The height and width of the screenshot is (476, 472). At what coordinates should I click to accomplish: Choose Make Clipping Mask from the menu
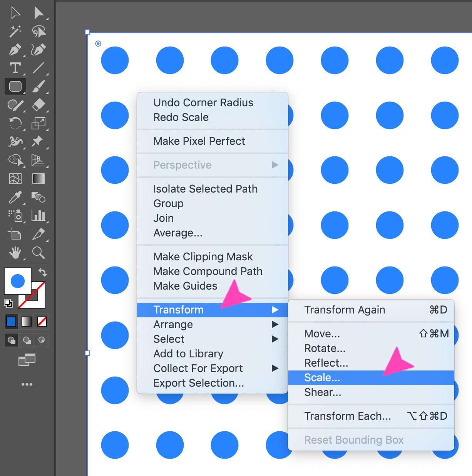(x=203, y=256)
